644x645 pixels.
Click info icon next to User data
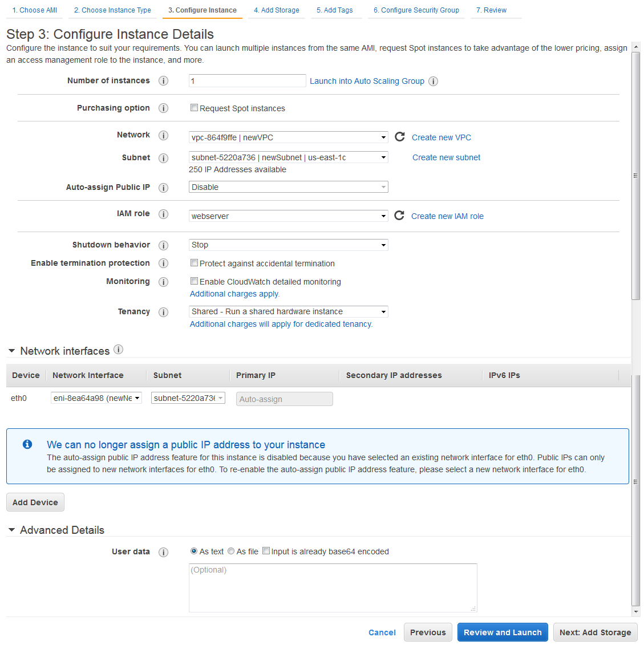tap(163, 552)
